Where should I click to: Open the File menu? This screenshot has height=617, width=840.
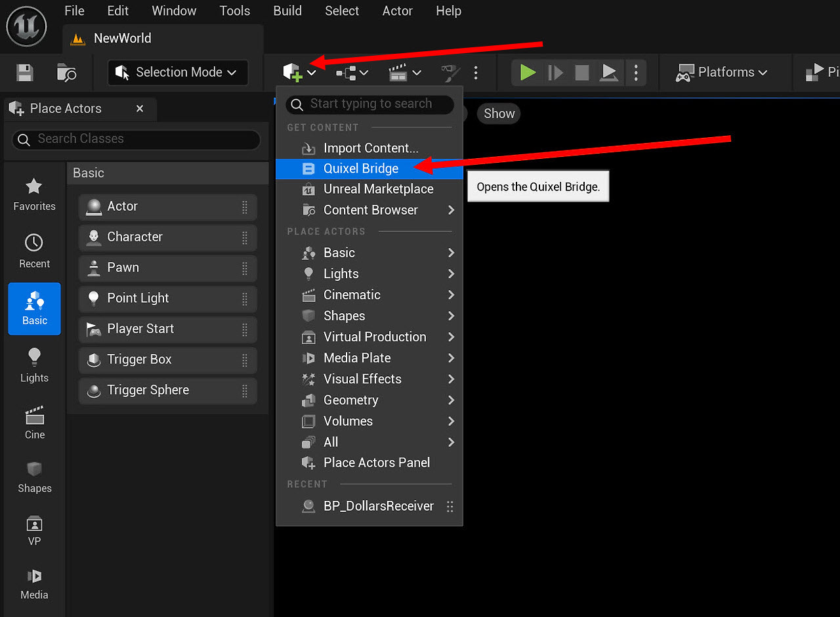coord(74,11)
